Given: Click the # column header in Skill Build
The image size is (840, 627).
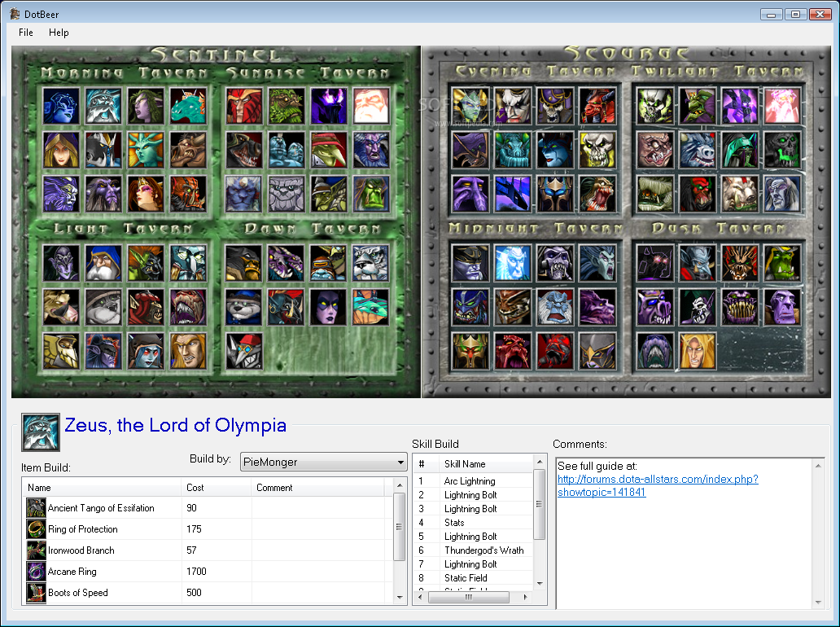Looking at the screenshot, I should [x=426, y=464].
